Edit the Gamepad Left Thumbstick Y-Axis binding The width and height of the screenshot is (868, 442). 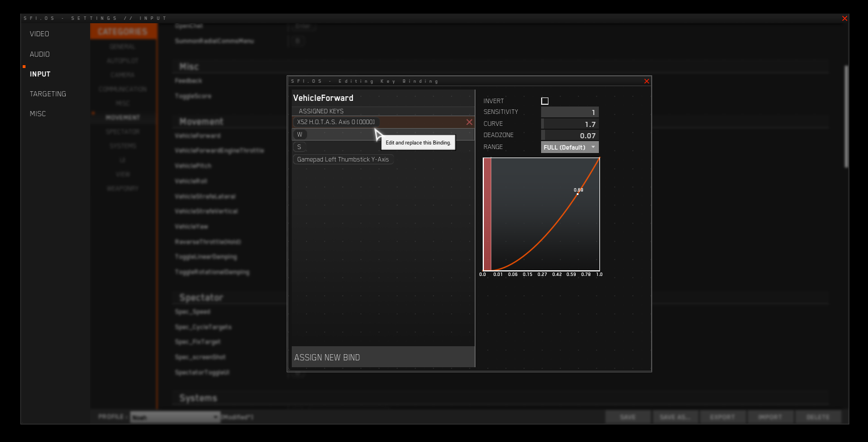click(343, 159)
